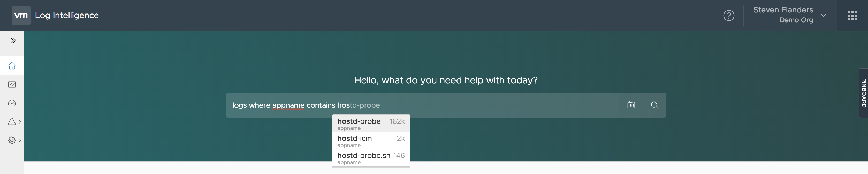Open the PINBOARD side tab
The width and height of the screenshot is (868, 174).
pos(864,93)
